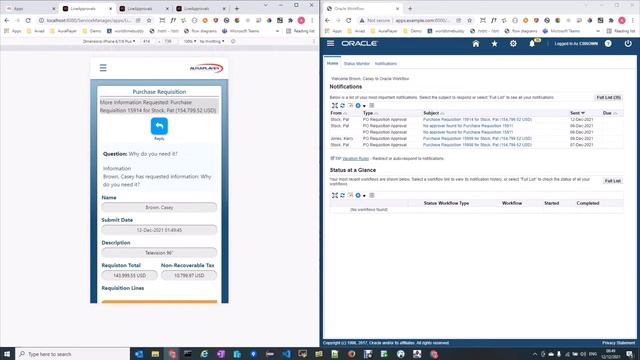Open Jones, Kerry requisition 15909 notification link

click(x=477, y=138)
